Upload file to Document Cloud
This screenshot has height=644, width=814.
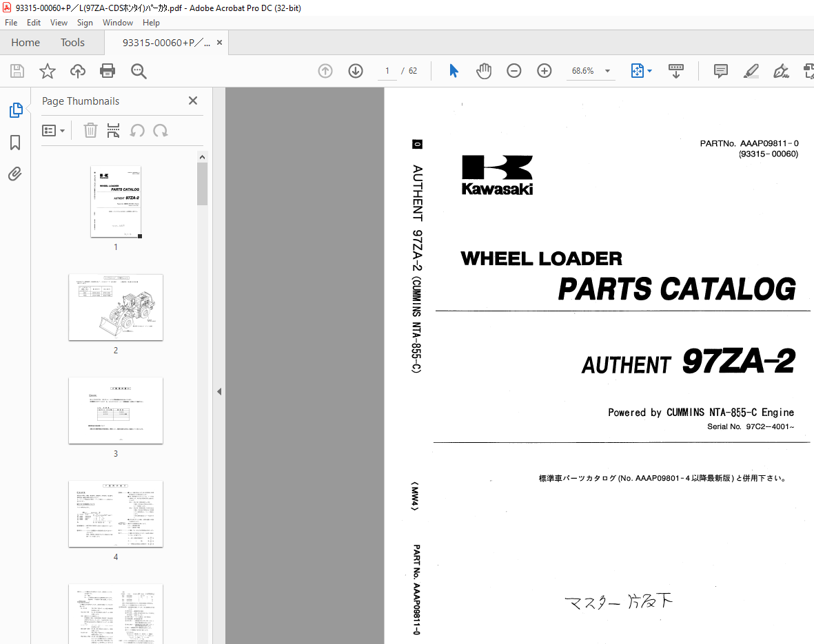point(78,71)
